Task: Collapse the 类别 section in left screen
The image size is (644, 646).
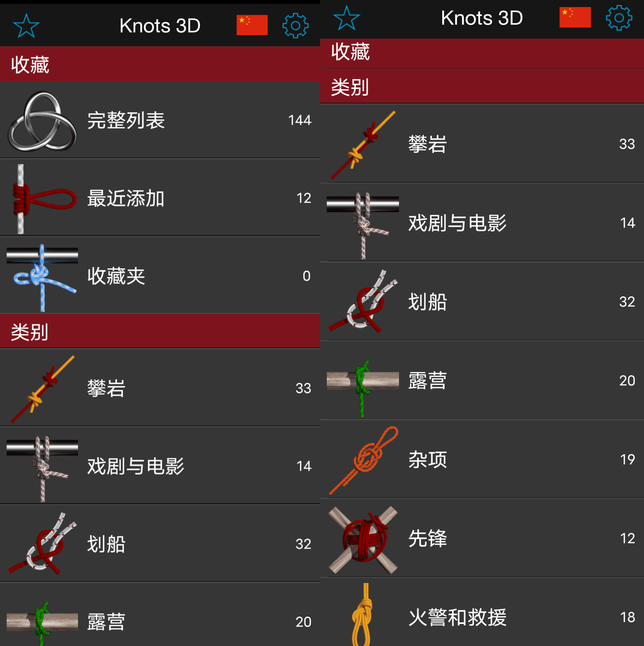Action: 160,331
